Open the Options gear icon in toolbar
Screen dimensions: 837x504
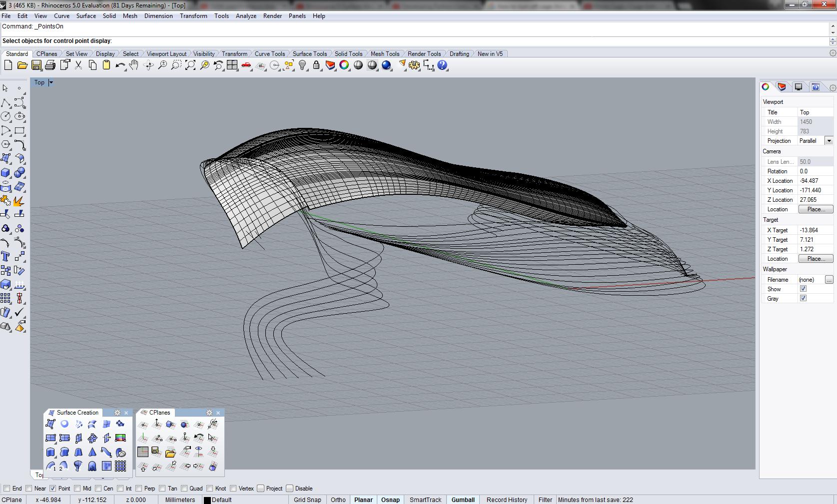pos(414,65)
